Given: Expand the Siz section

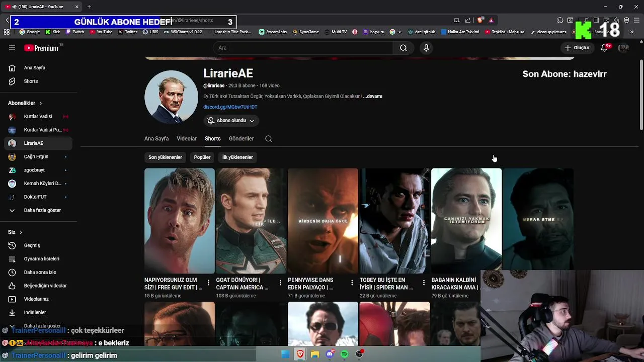Looking at the screenshot, I should click(15, 232).
